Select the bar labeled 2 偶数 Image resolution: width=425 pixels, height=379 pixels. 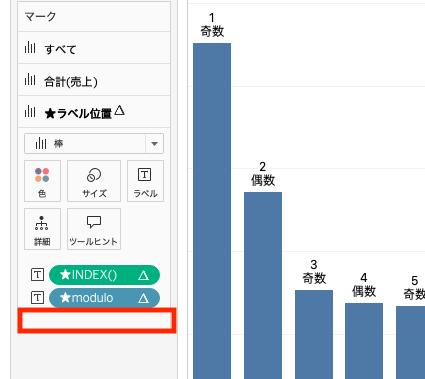click(263, 285)
